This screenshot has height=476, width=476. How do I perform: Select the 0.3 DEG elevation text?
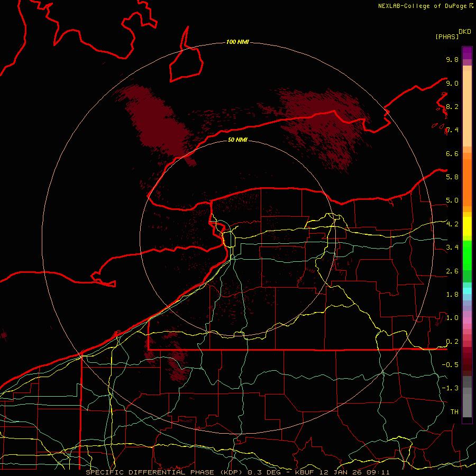point(264,472)
